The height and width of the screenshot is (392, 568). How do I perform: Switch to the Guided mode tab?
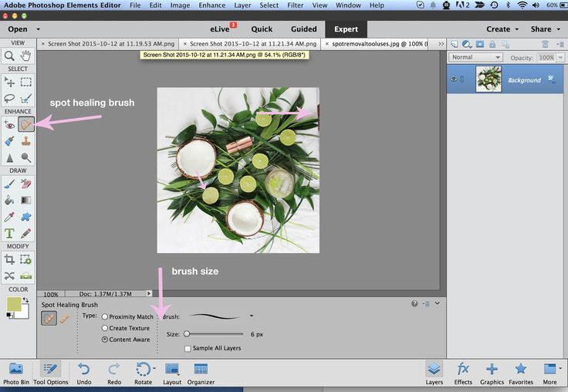click(303, 29)
